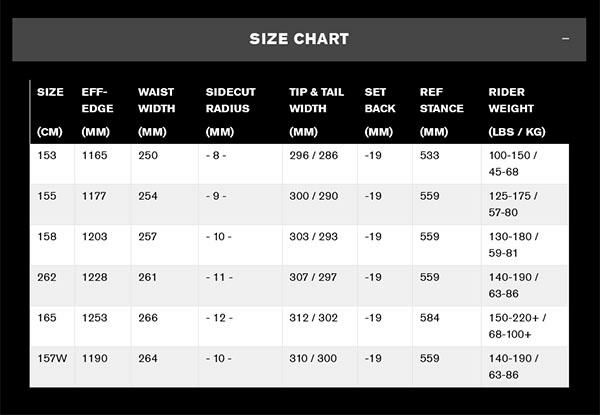Click the 155 size row cell
Viewport: 600px width, 415px height.
[47, 196]
